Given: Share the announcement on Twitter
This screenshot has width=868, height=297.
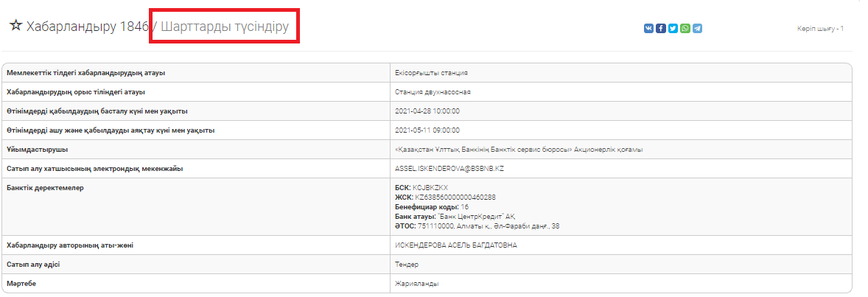Looking at the screenshot, I should coord(673,29).
